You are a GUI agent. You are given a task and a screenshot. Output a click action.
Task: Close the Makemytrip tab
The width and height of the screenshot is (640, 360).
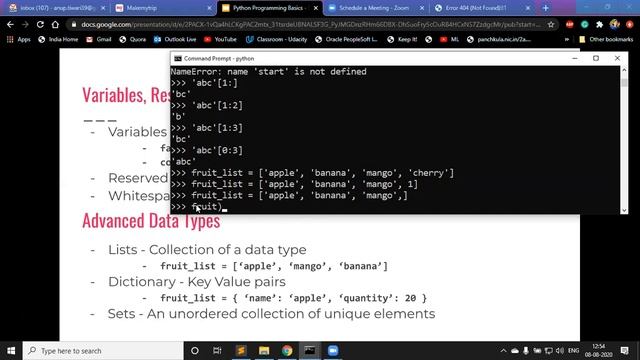tap(209, 8)
